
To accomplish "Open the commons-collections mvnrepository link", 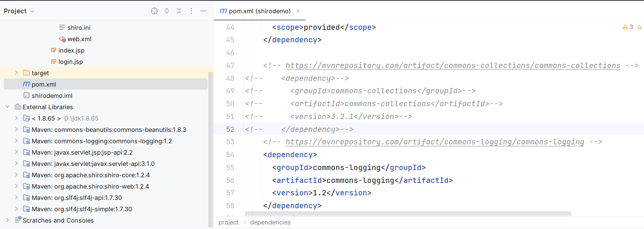I will tap(453, 65).
